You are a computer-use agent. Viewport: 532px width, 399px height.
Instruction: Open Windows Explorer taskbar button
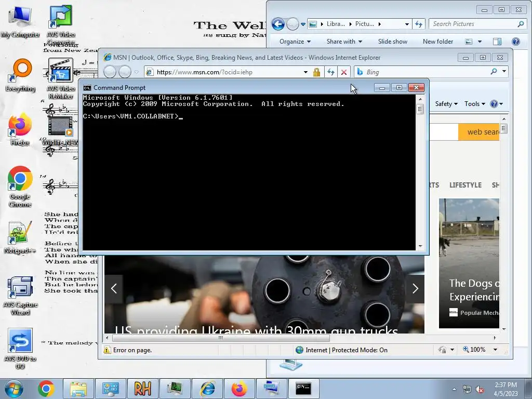tap(78, 389)
